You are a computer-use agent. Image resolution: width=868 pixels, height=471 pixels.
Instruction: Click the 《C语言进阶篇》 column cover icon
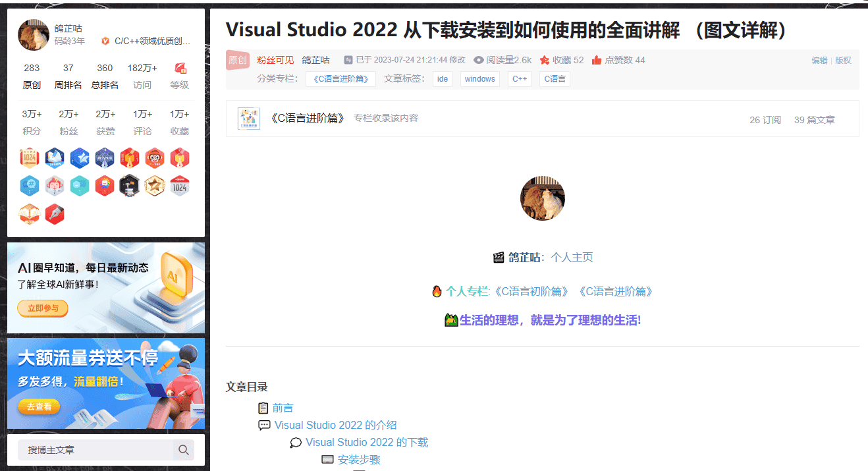coord(248,119)
